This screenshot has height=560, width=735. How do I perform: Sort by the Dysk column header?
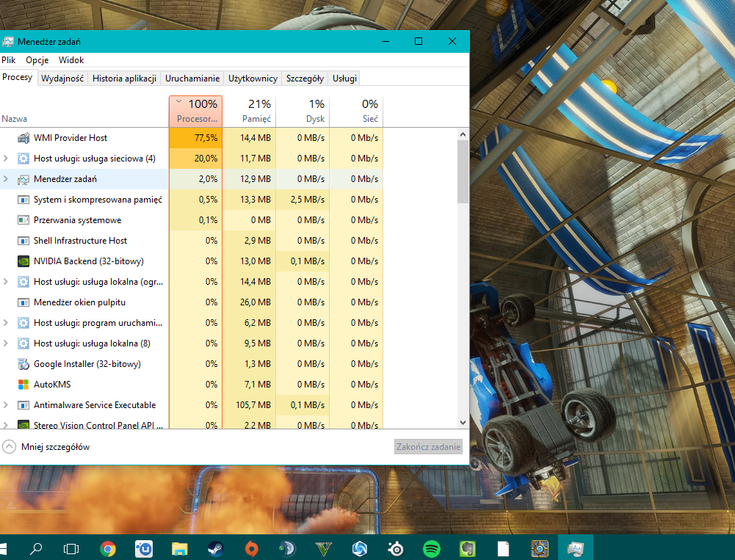point(303,112)
